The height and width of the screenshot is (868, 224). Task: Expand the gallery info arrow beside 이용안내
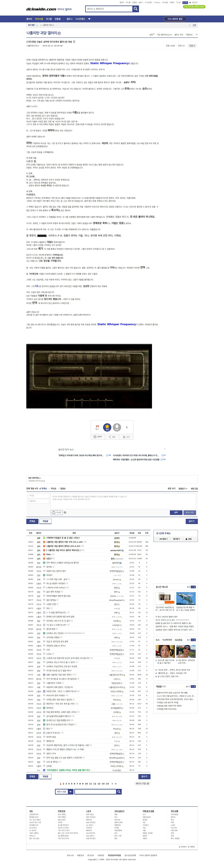[x=197, y=35]
